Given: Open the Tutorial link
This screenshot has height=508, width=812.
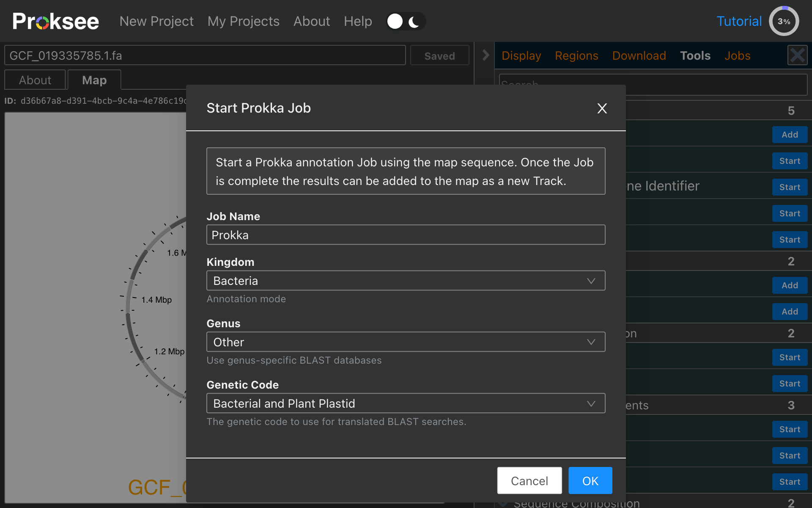Looking at the screenshot, I should click(739, 21).
